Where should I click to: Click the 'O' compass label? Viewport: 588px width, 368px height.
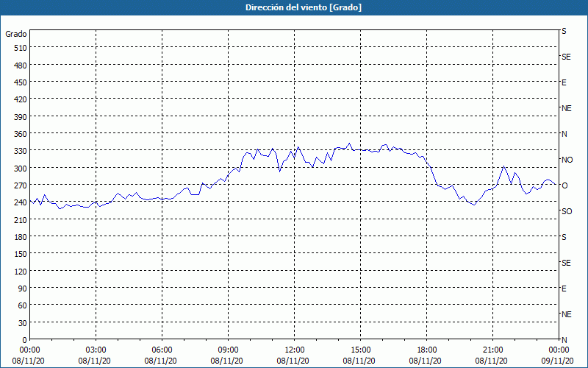point(564,185)
